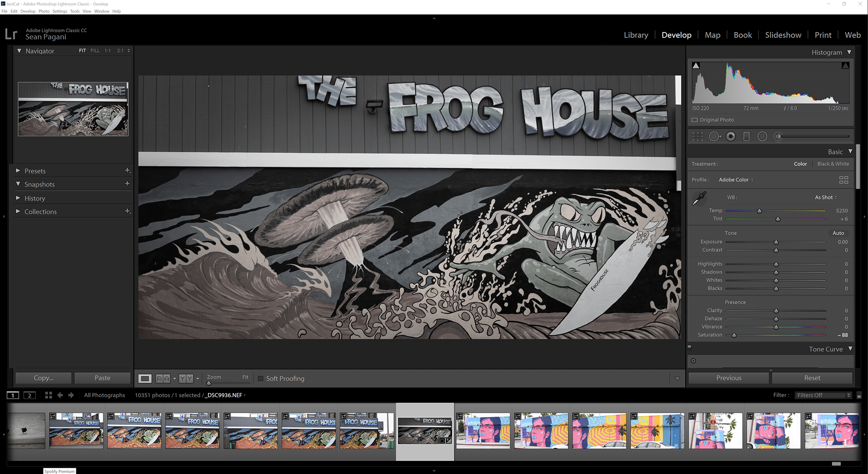Open toolbar content dropdown arrow

coord(677,379)
